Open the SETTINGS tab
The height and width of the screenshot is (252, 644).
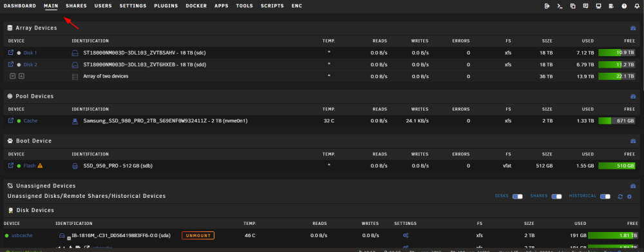[133, 6]
